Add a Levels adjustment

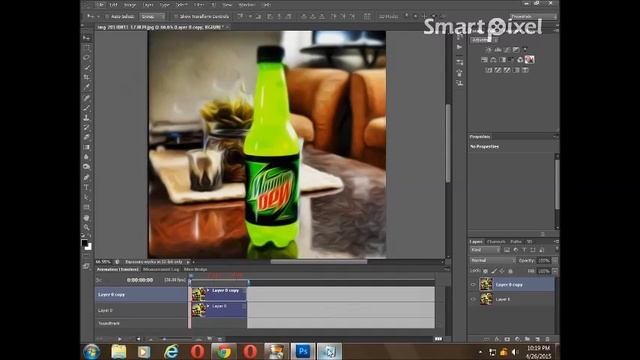498,50
